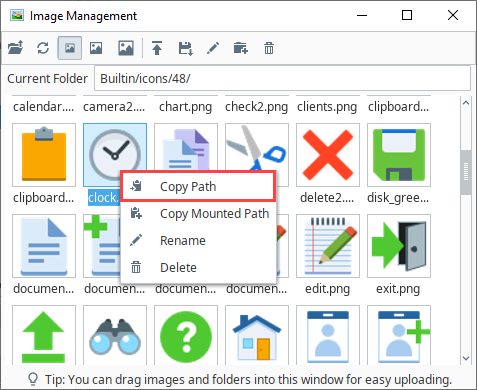This screenshot has width=477, height=390.
Task: Select the green upload arrow thumbnail
Action: pyautogui.click(x=44, y=335)
